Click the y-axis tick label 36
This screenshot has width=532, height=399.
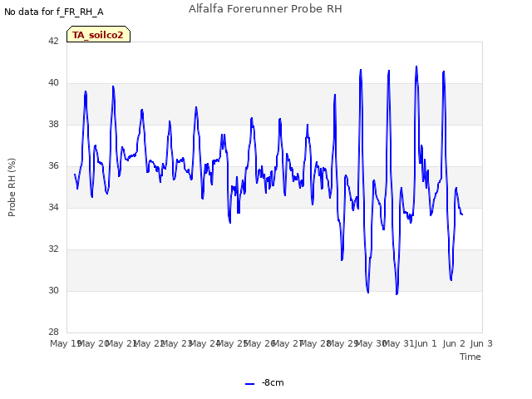coord(53,166)
